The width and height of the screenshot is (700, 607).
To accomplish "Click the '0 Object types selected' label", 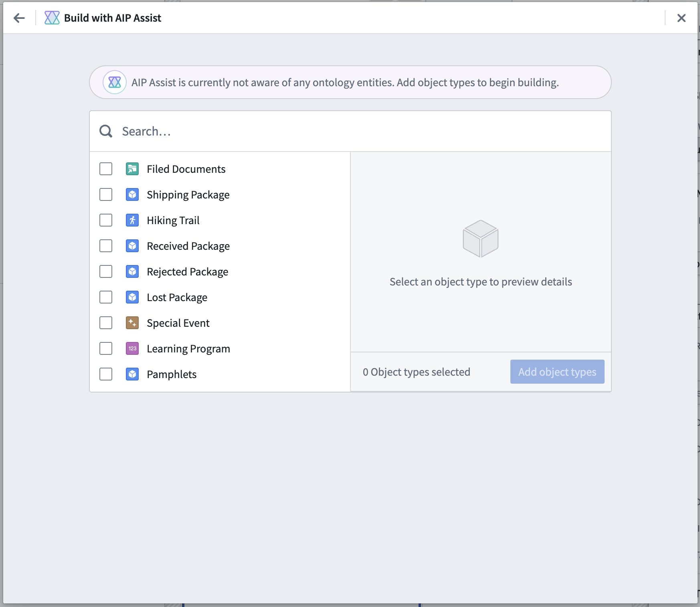I will click(x=416, y=372).
